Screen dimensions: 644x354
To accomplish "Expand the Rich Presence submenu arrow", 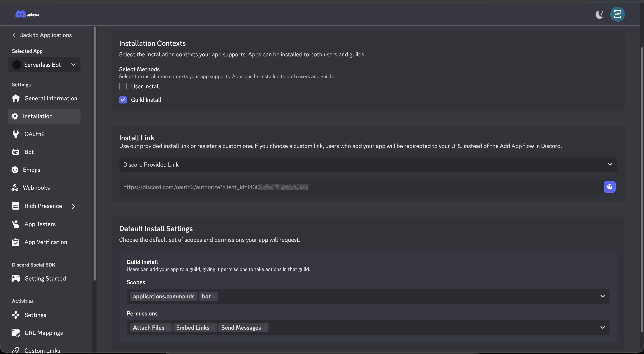I will [x=73, y=206].
